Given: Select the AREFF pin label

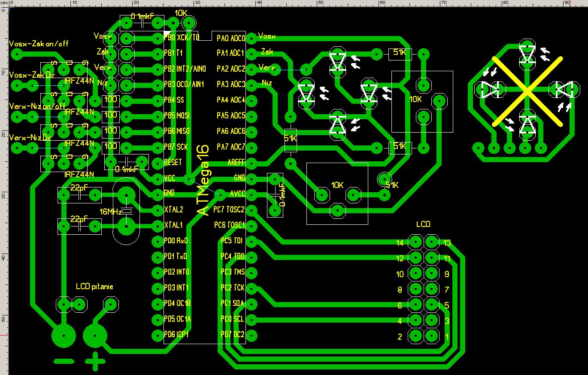Looking at the screenshot, I should click(x=236, y=163).
